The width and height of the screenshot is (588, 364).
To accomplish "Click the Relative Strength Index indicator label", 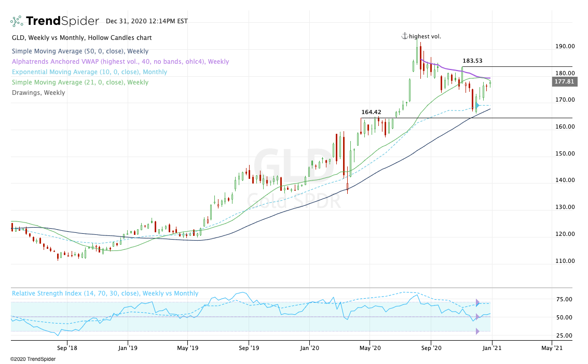I will pos(105,293).
